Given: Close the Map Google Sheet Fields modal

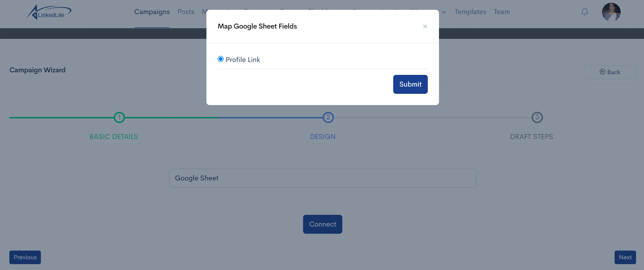Looking at the screenshot, I should (x=425, y=26).
